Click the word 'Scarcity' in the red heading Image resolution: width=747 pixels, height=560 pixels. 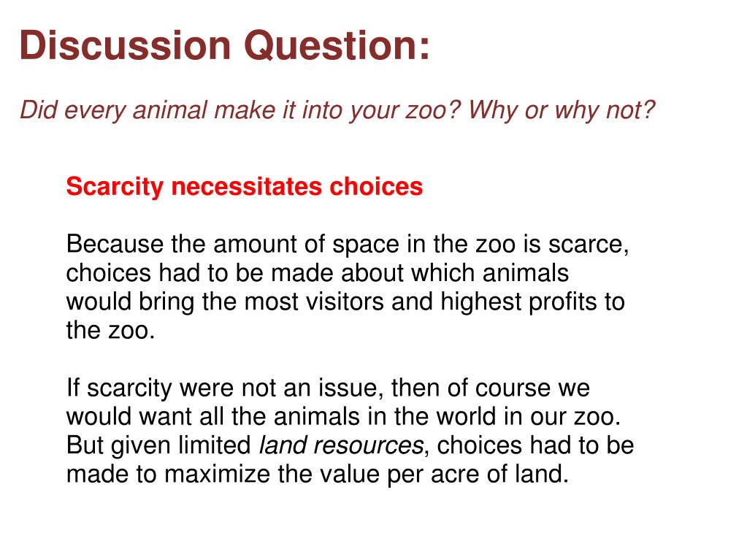[115, 187]
